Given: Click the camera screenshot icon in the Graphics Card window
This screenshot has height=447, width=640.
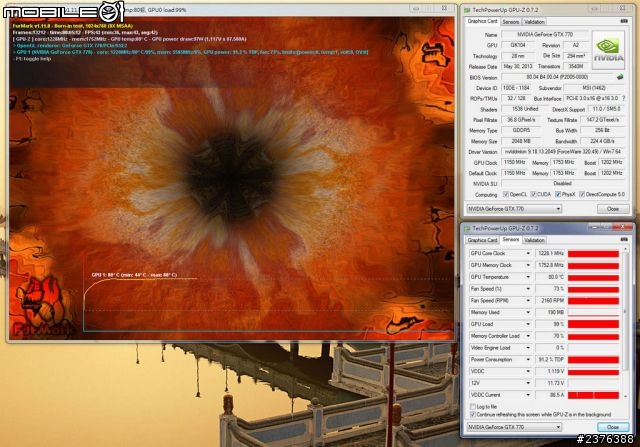Looking at the screenshot, I should coord(624,21).
